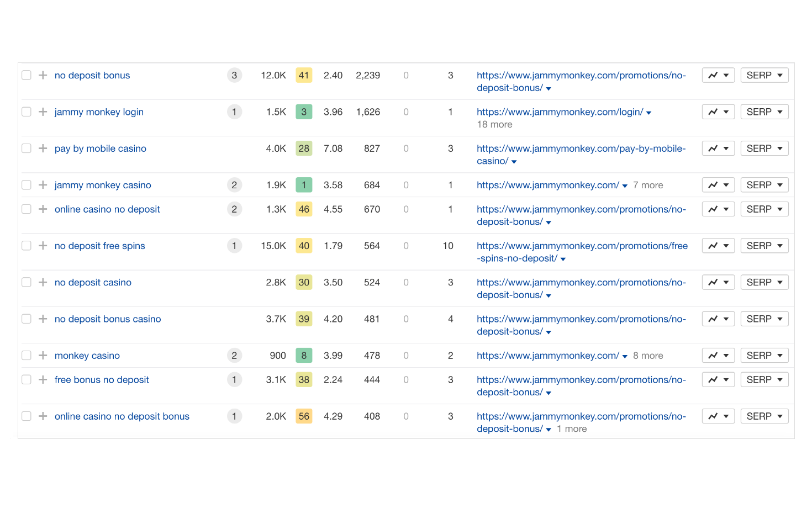Tick checkbox for 'jammy monkey casino'
Screen dimensions: 812x508
pyautogui.click(x=27, y=185)
